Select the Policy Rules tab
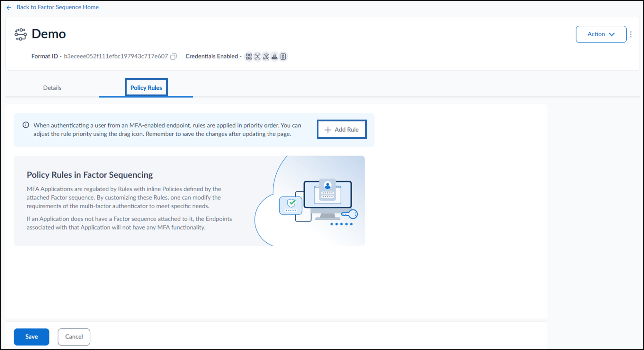This screenshot has height=350, width=644. (146, 87)
